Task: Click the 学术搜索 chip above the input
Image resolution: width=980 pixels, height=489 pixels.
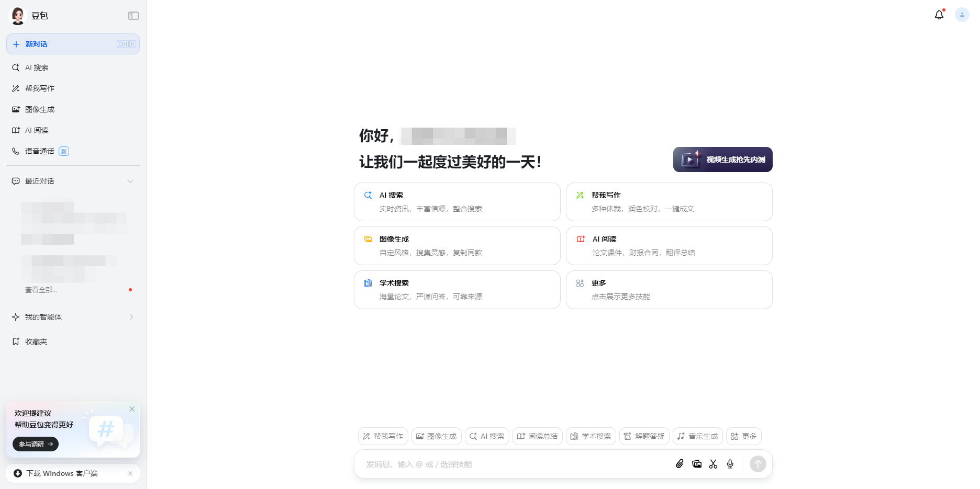Action: point(591,436)
